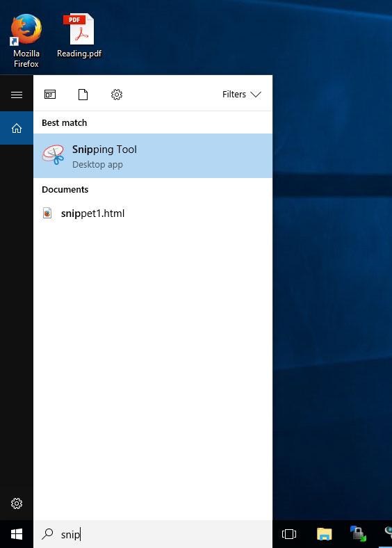Click the Best match heading
The image size is (392, 548).
point(64,122)
